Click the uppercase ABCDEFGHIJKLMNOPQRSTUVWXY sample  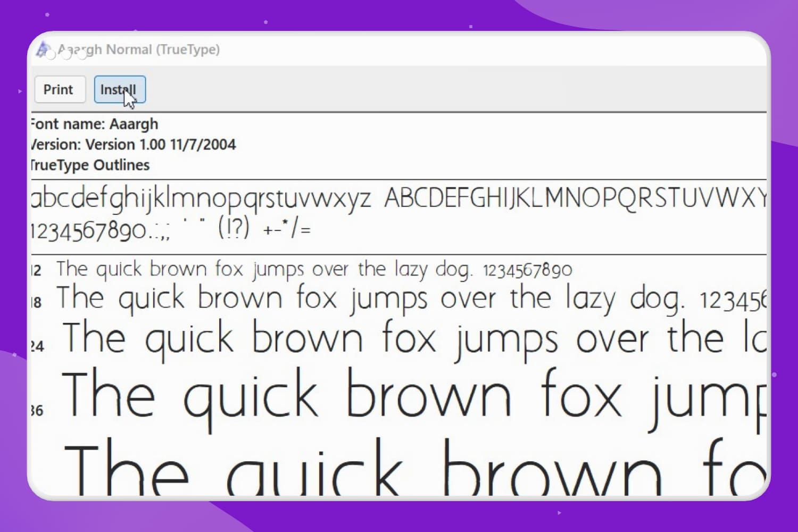point(576,197)
